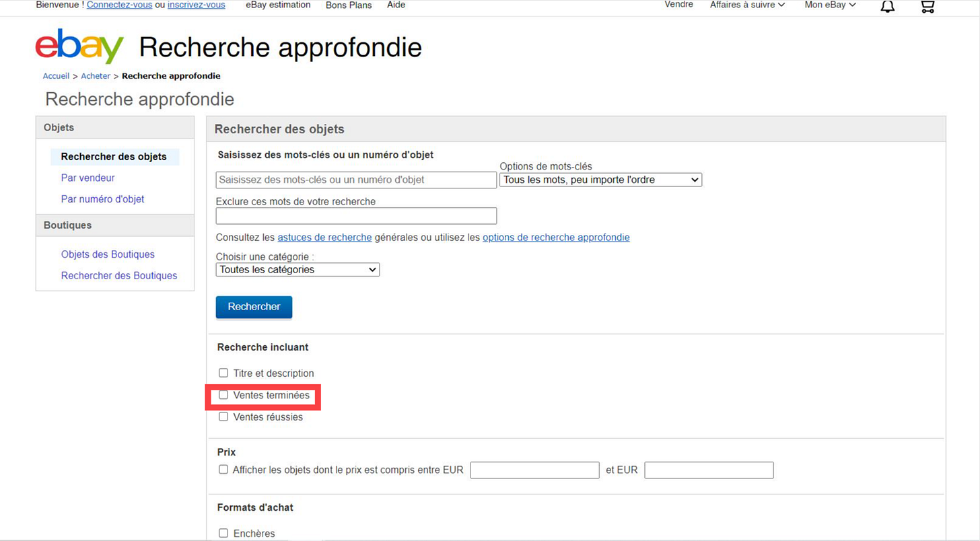Open eBay estimation in top bar
This screenshot has height=541, width=980.
coord(278,5)
